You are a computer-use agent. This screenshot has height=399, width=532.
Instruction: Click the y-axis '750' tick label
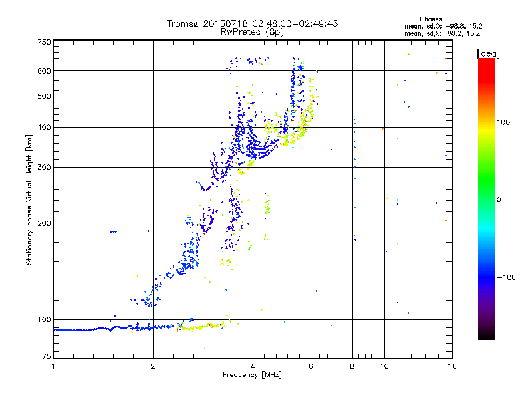44,42
